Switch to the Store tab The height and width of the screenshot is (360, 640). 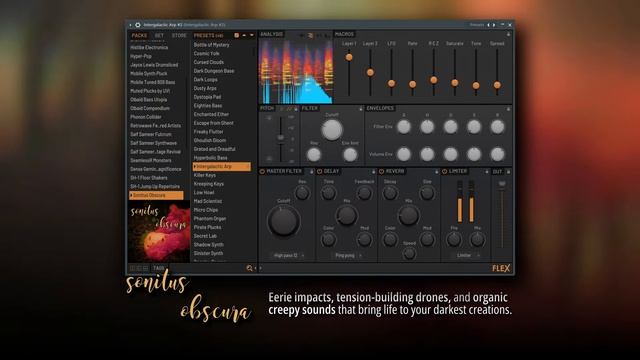click(179, 36)
